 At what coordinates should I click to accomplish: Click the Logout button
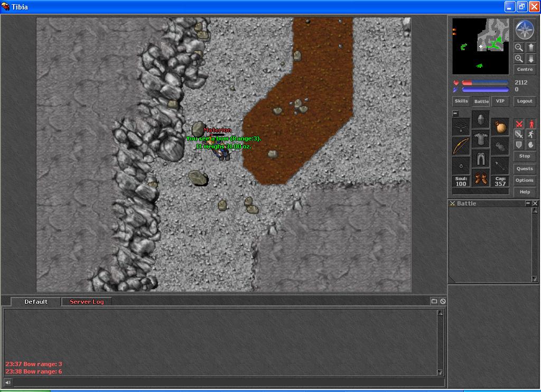coord(525,101)
